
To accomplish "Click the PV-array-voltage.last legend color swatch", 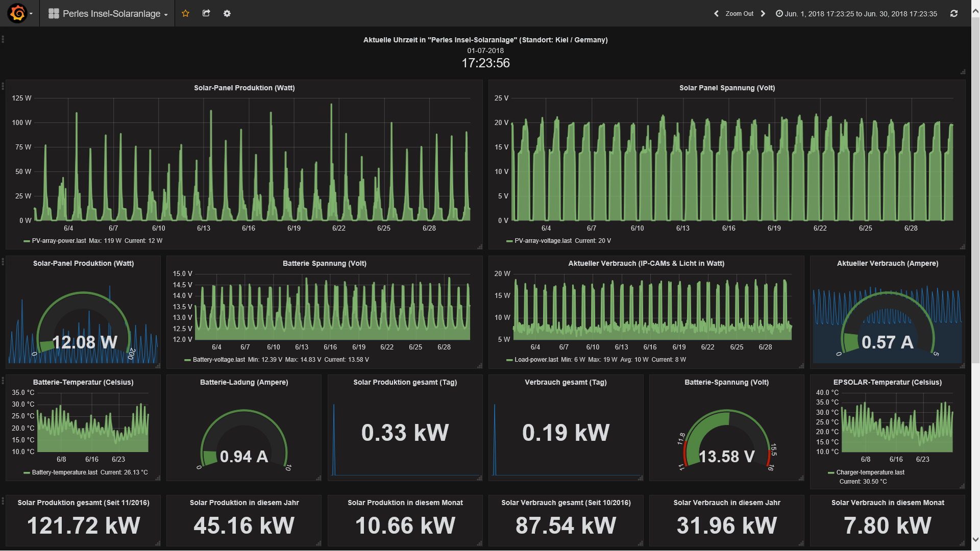I will (x=509, y=241).
